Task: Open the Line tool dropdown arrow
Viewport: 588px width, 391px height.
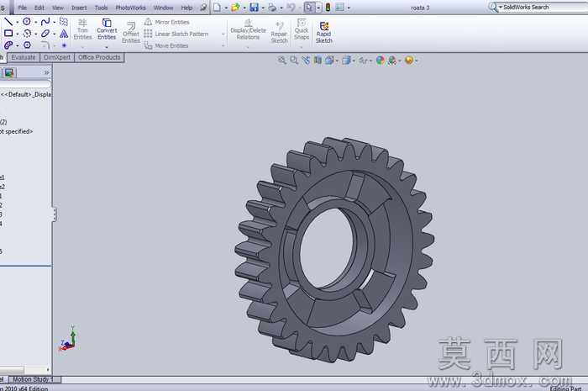Action: [x=18, y=22]
